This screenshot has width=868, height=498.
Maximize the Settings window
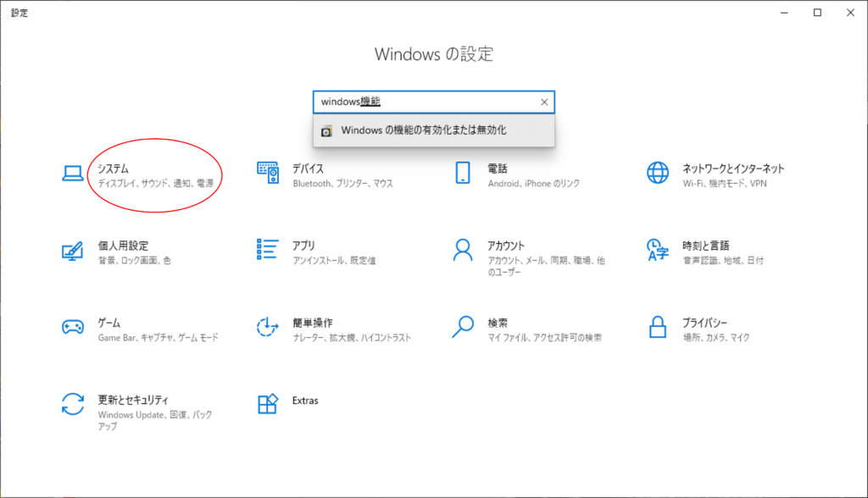pyautogui.click(x=817, y=13)
